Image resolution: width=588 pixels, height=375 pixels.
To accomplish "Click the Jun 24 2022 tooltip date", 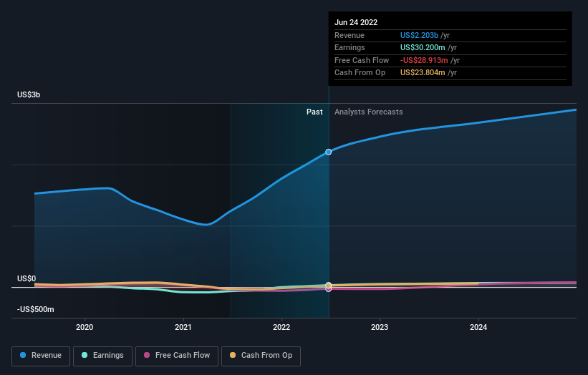I will point(356,22).
